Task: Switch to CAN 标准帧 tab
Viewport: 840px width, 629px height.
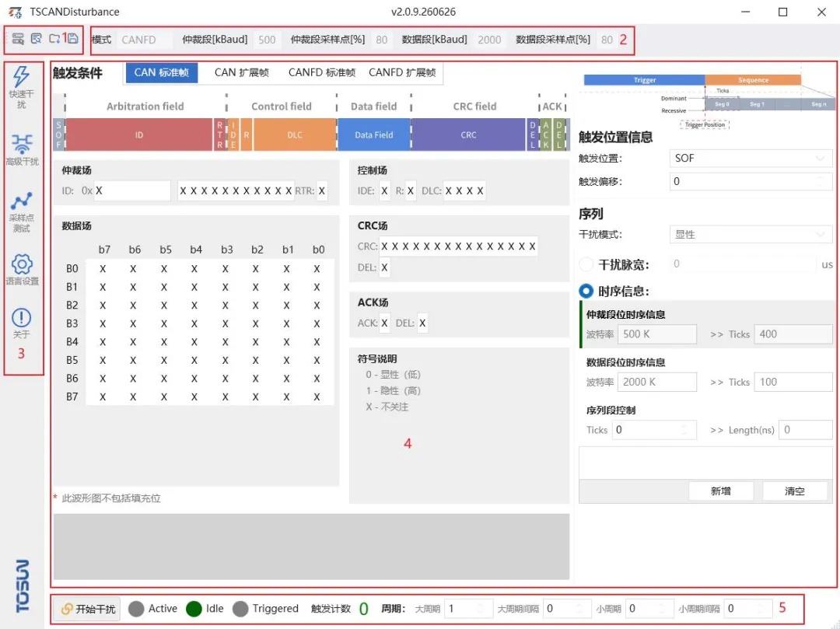Action: tap(161, 73)
